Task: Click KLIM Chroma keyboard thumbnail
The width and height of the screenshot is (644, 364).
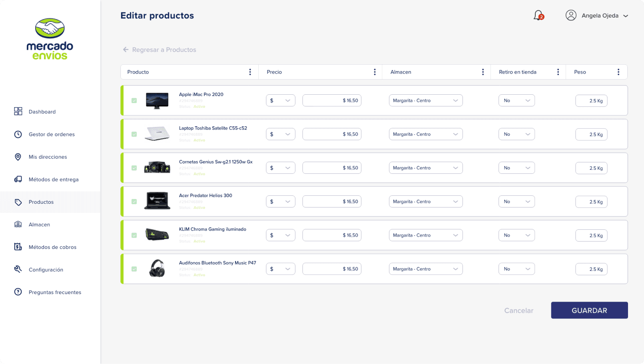Action: (x=157, y=235)
